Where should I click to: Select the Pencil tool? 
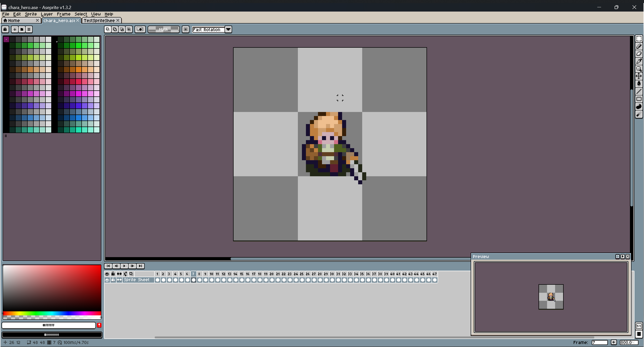pyautogui.click(x=639, y=46)
